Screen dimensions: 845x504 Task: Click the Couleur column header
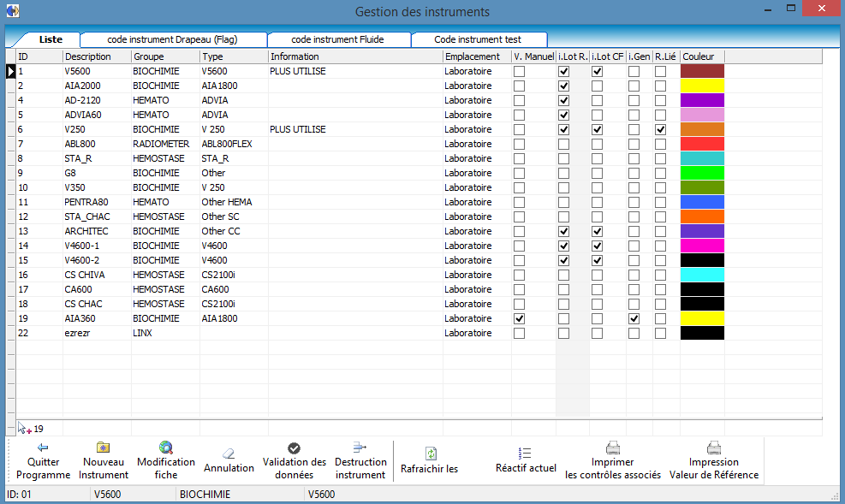pyautogui.click(x=702, y=56)
